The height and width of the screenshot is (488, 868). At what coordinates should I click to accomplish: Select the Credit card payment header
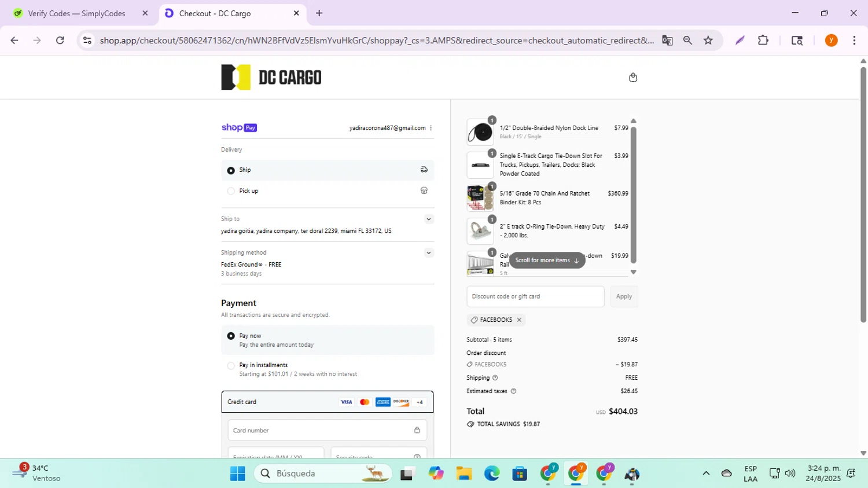tap(328, 402)
